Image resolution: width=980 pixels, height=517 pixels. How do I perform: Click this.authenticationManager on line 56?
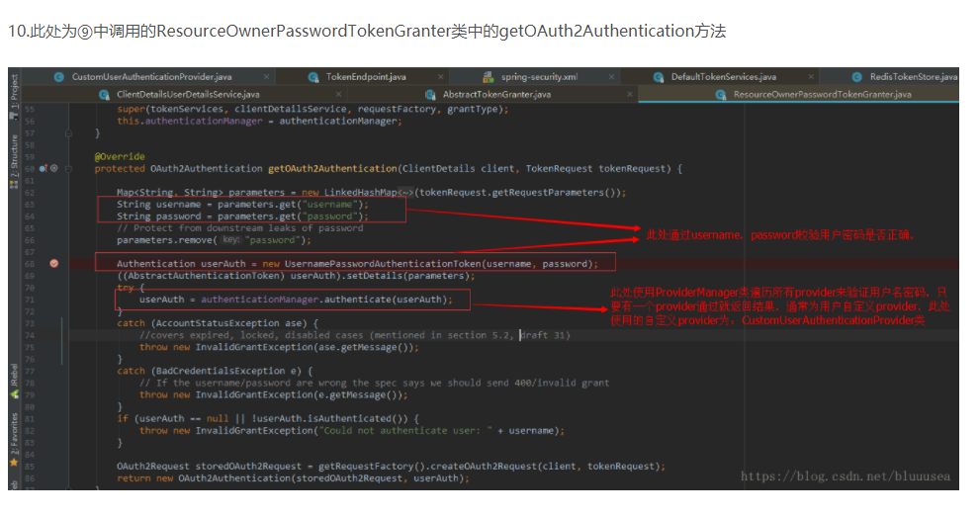pyautogui.click(x=190, y=122)
